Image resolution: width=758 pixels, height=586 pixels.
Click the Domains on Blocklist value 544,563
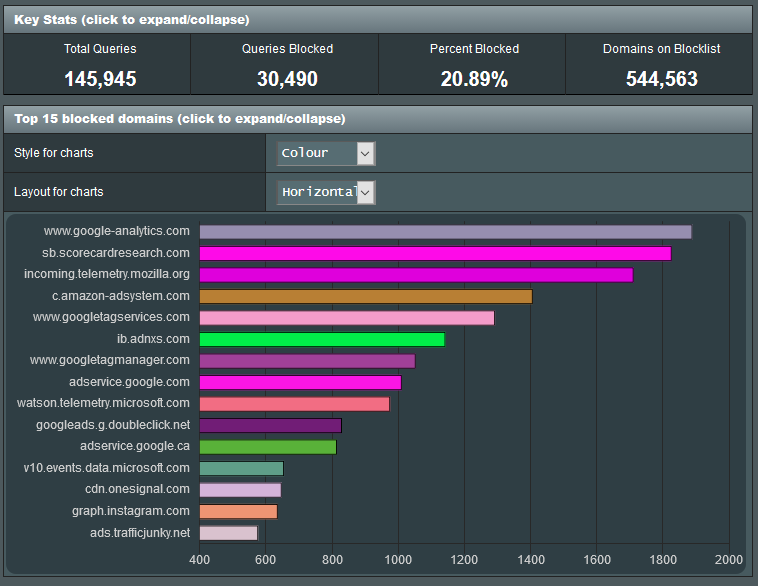tap(662, 79)
